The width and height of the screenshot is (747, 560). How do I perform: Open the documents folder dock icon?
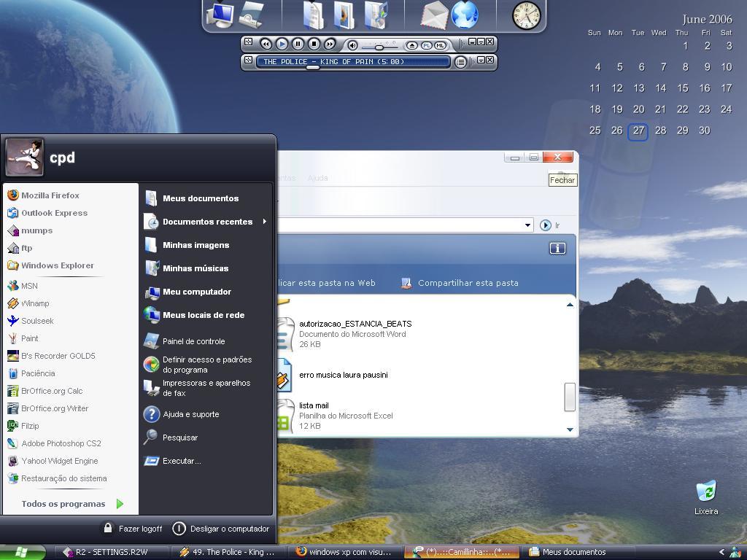[313, 15]
